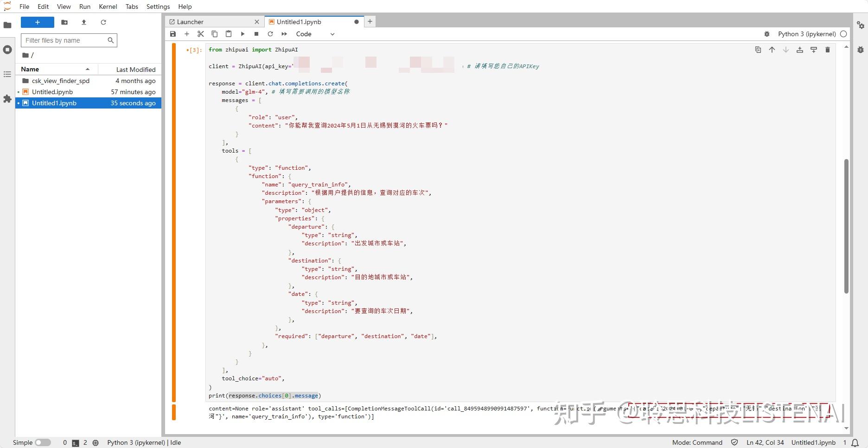
Task: Cut the selected cell
Action: click(x=201, y=34)
